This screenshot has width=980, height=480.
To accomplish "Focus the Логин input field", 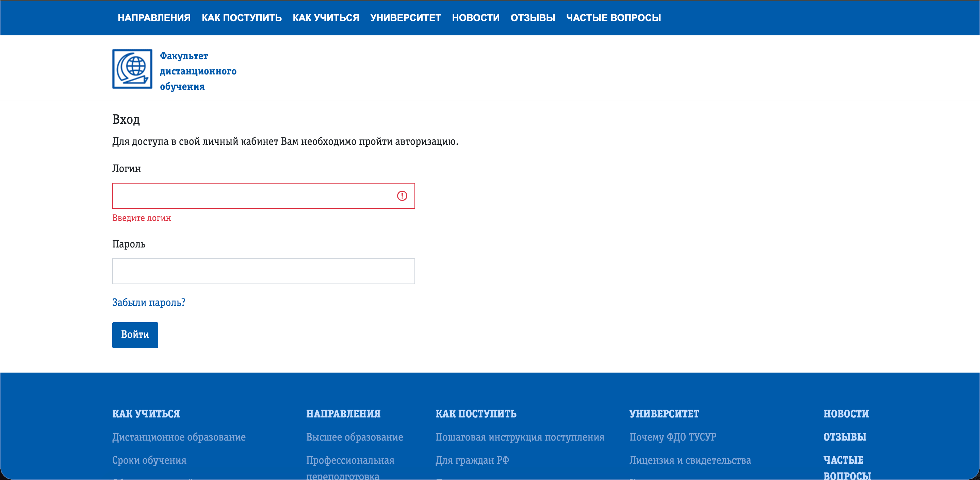I will tap(263, 196).
